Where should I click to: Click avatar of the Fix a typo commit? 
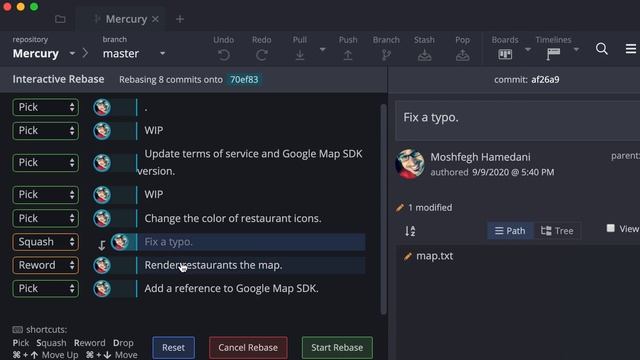pyautogui.click(x=120, y=242)
